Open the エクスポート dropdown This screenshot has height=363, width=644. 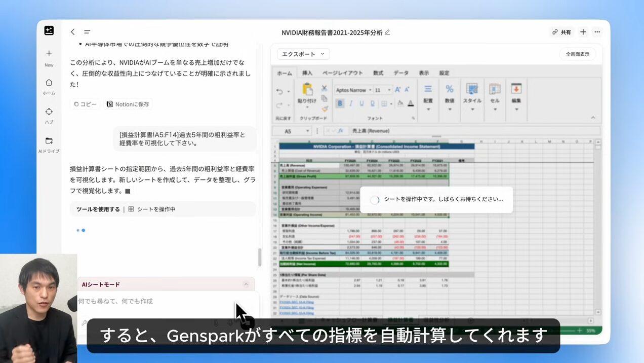click(x=303, y=54)
